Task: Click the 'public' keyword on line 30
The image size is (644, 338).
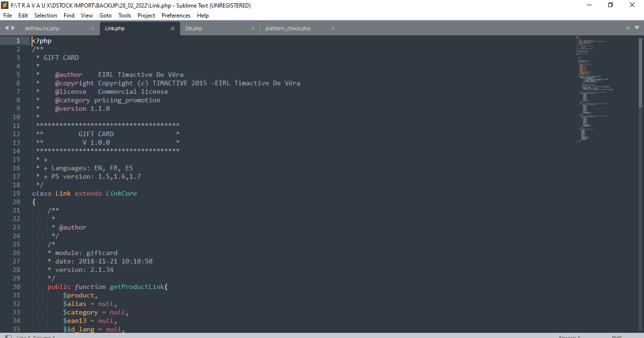Action: (59, 287)
